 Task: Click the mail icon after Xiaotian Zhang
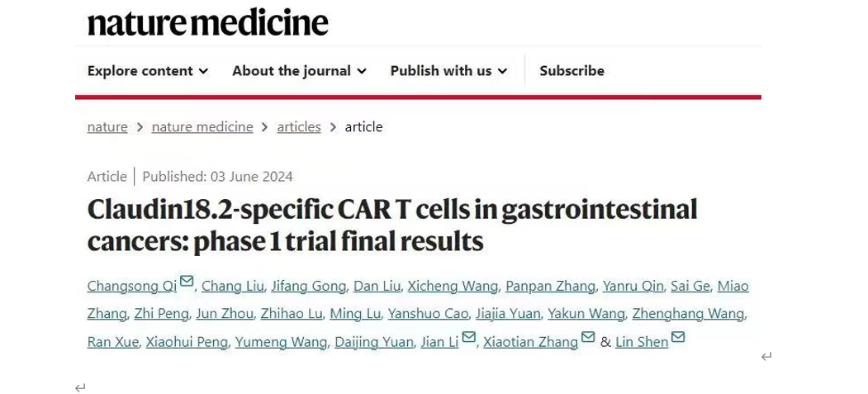[x=588, y=337]
